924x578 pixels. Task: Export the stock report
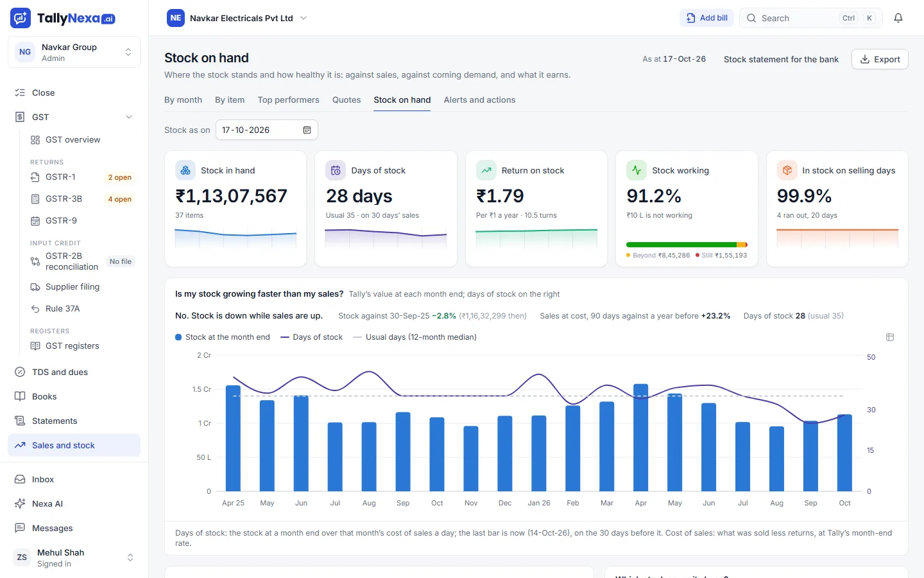point(880,59)
